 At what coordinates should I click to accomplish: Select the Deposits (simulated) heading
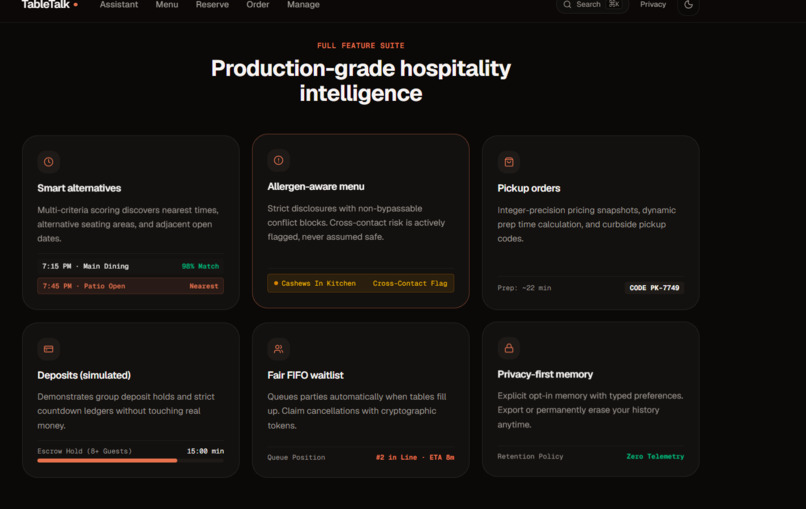point(84,375)
